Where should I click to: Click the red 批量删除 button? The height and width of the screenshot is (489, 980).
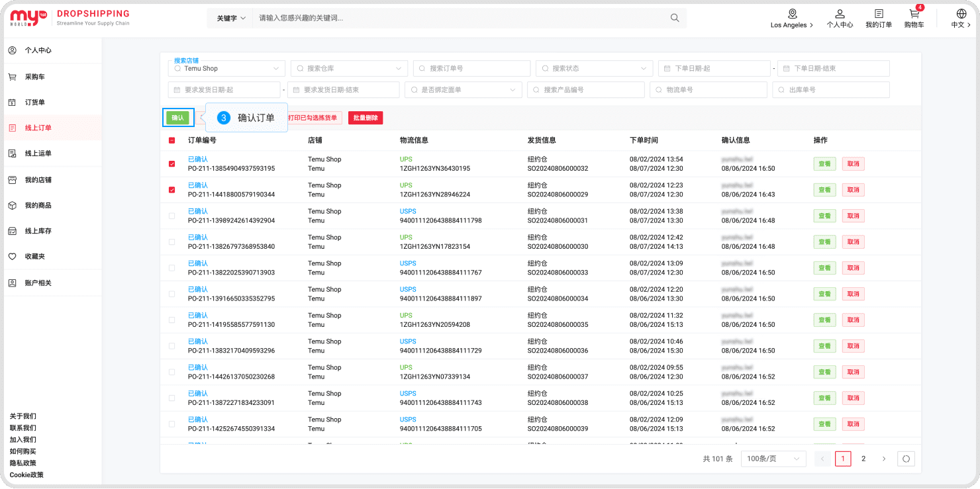click(366, 118)
